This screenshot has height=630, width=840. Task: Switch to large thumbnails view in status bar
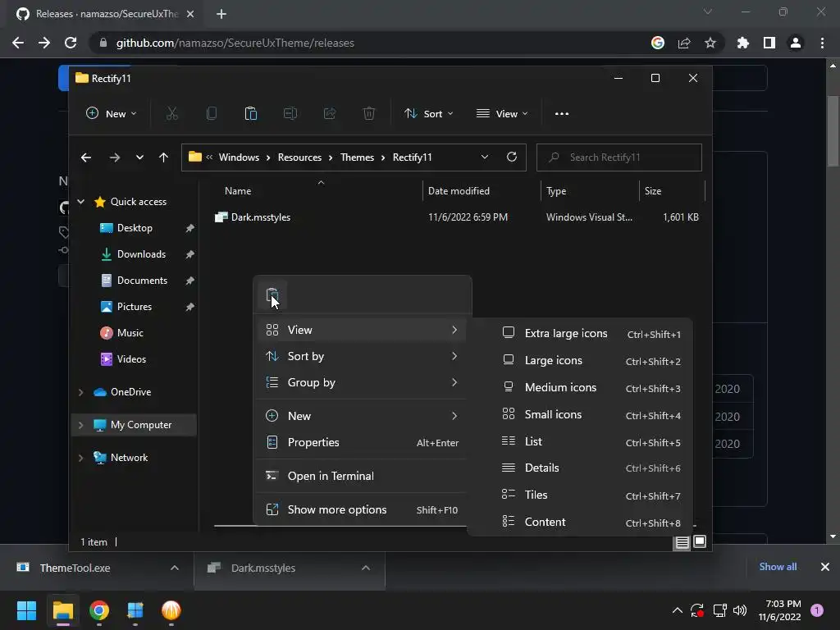tap(700, 542)
